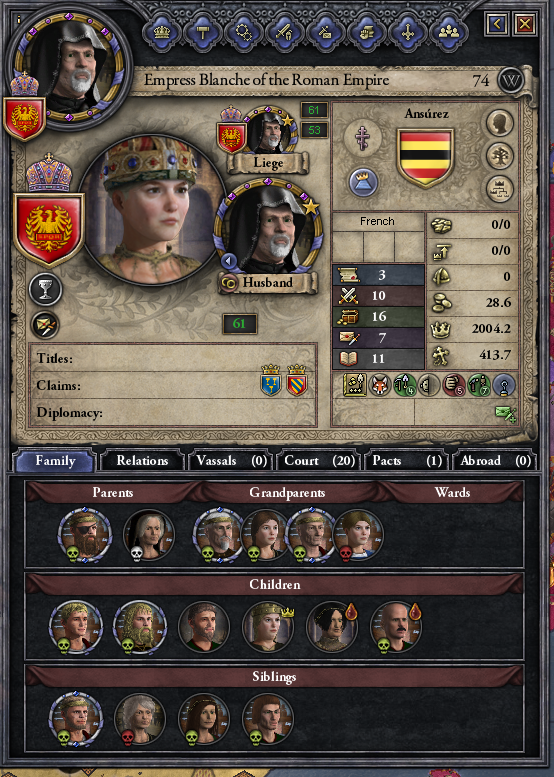
Task: Open the military swords toolbar icon
Action: coord(284,33)
